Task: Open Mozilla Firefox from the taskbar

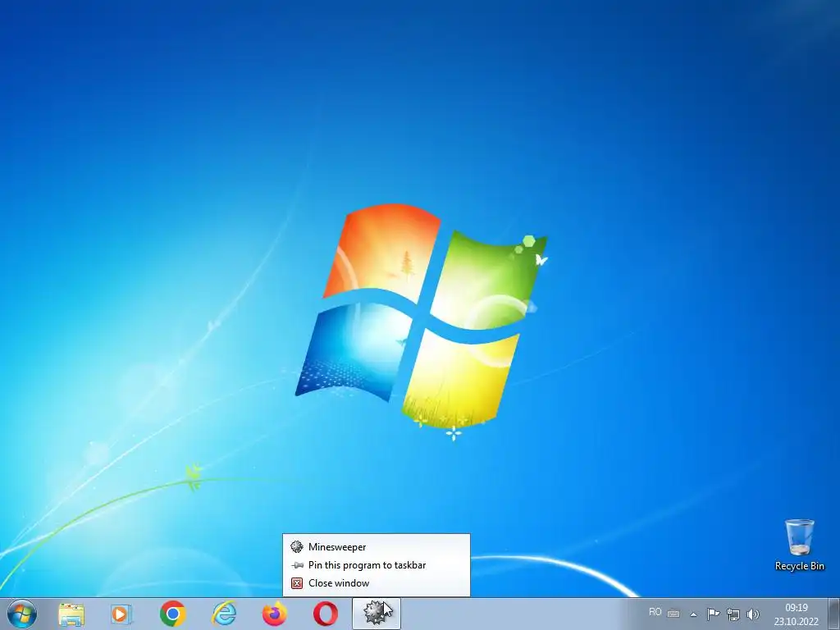Action: [x=275, y=614]
